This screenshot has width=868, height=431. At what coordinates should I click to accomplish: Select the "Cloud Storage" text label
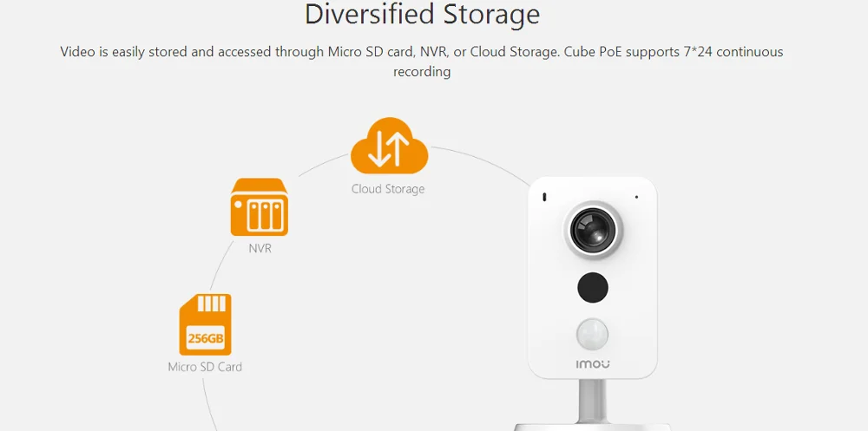click(x=388, y=189)
